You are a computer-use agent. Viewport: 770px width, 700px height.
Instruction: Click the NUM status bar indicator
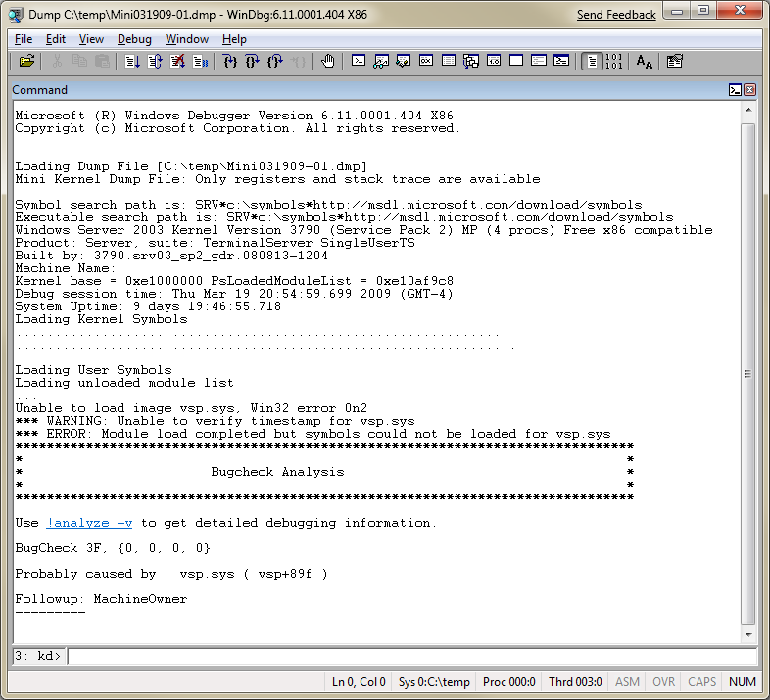point(742,682)
